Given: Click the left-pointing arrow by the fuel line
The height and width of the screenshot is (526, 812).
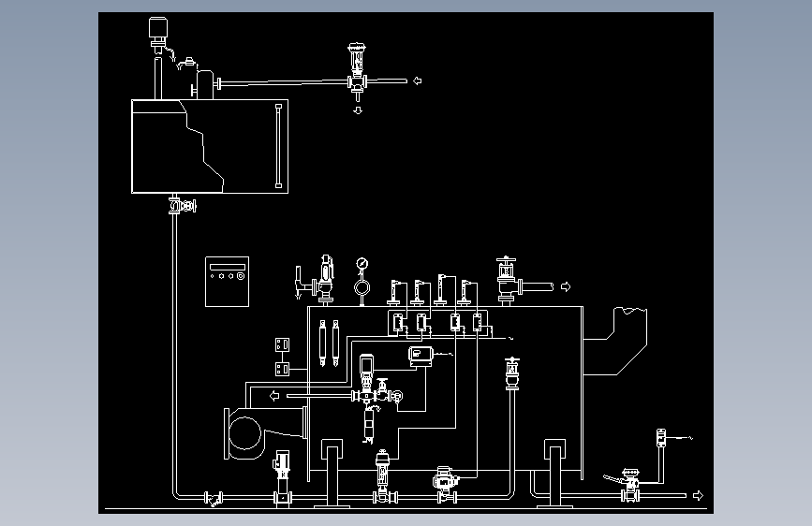Looking at the screenshot, I should tap(274, 396).
